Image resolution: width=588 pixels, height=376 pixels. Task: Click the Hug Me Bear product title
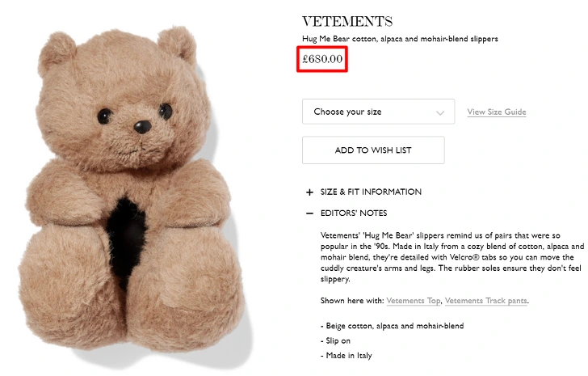click(400, 39)
